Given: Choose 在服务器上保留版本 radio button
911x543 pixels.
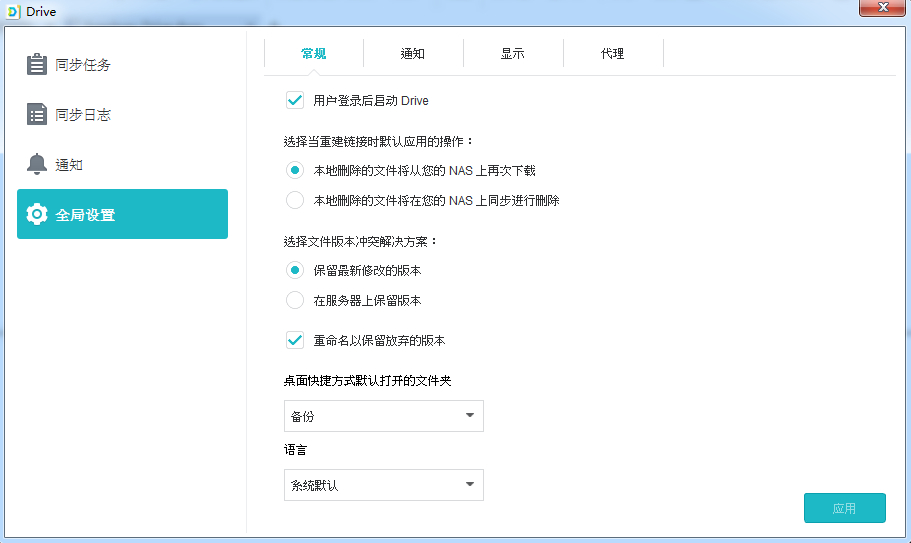Looking at the screenshot, I should [295, 300].
